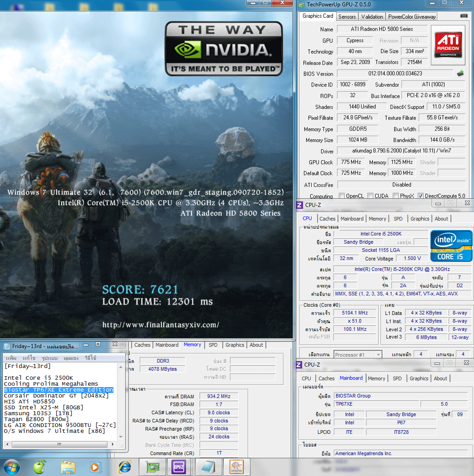This screenshot has width=474, height=476.
Task: Click the Z icon of the CPU-Z window showing the Mainboard tab
Action: click(x=299, y=365)
